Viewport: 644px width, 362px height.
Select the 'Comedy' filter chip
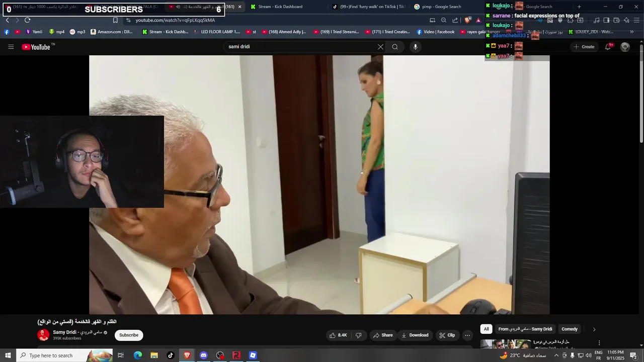point(570,329)
